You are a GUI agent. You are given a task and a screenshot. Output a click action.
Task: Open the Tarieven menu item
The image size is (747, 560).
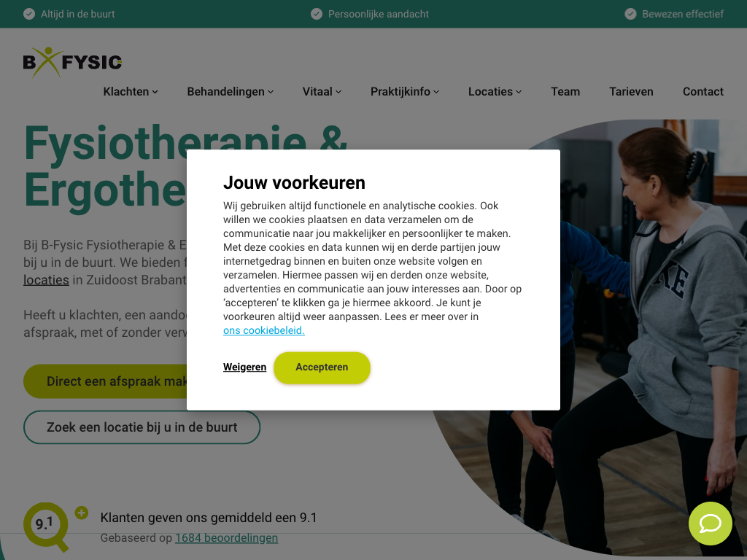point(631,92)
